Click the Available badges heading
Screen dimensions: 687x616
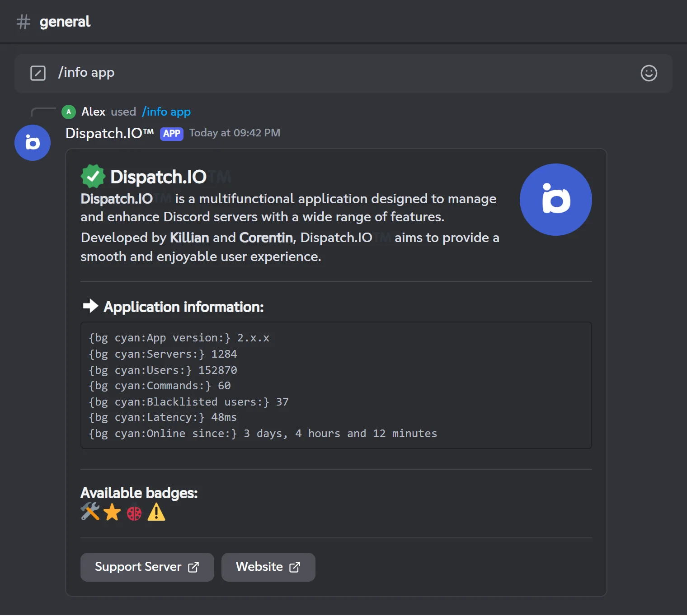tap(139, 493)
